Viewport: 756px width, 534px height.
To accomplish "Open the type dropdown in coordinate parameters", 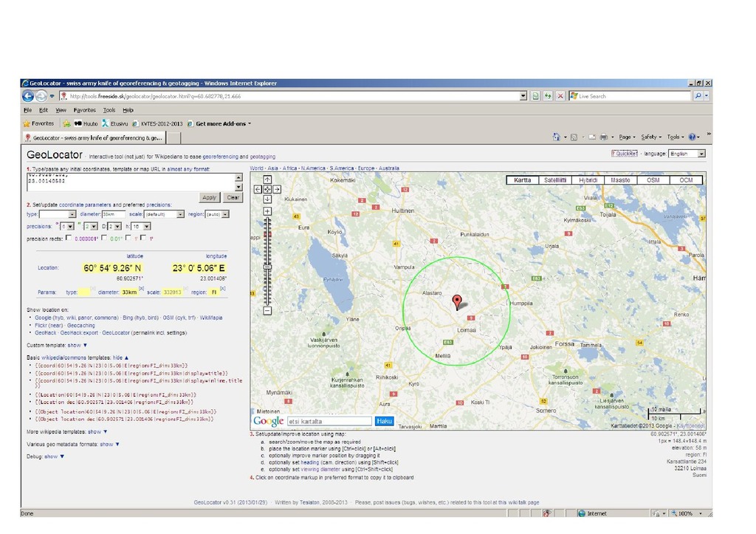I will pyautogui.click(x=58, y=213).
